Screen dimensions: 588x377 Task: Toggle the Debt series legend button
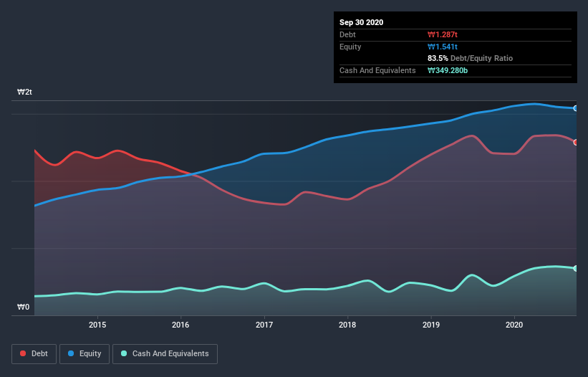pos(34,354)
